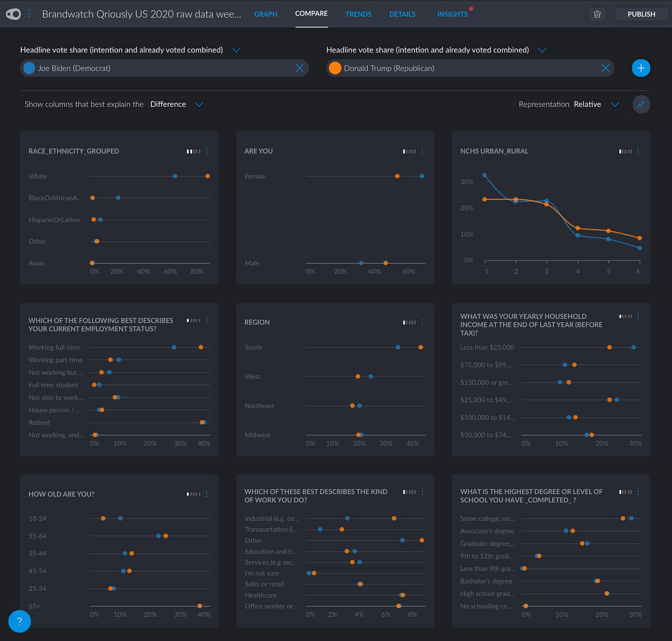The image size is (672, 641).
Task: Open the TRENDS tab
Action: point(359,14)
